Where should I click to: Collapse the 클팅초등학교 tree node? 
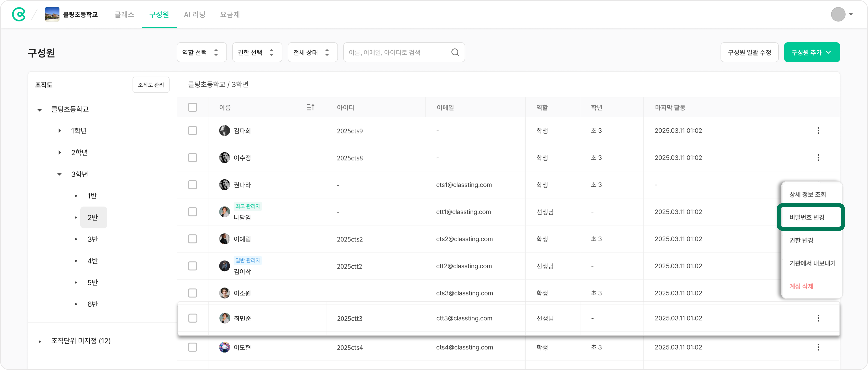click(x=40, y=110)
